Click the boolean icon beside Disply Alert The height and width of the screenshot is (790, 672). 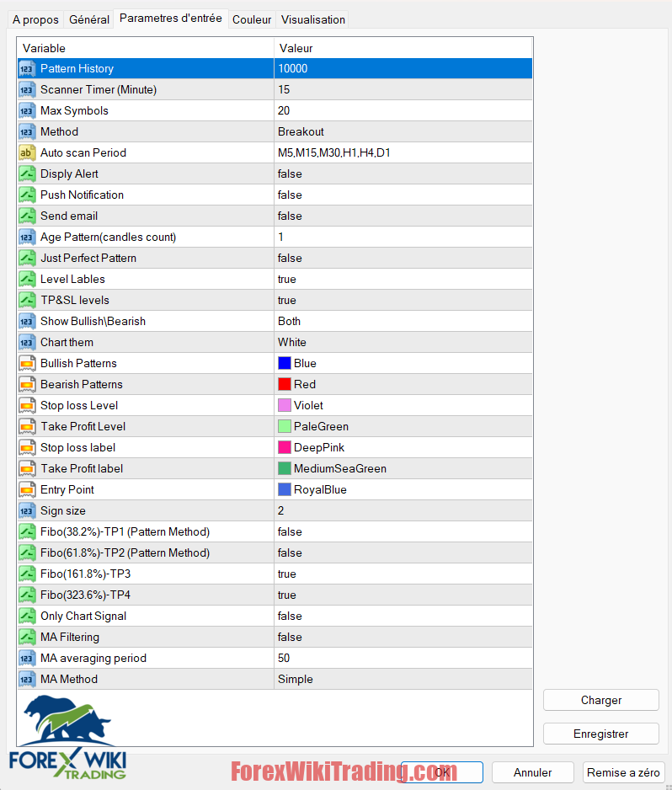(x=27, y=173)
